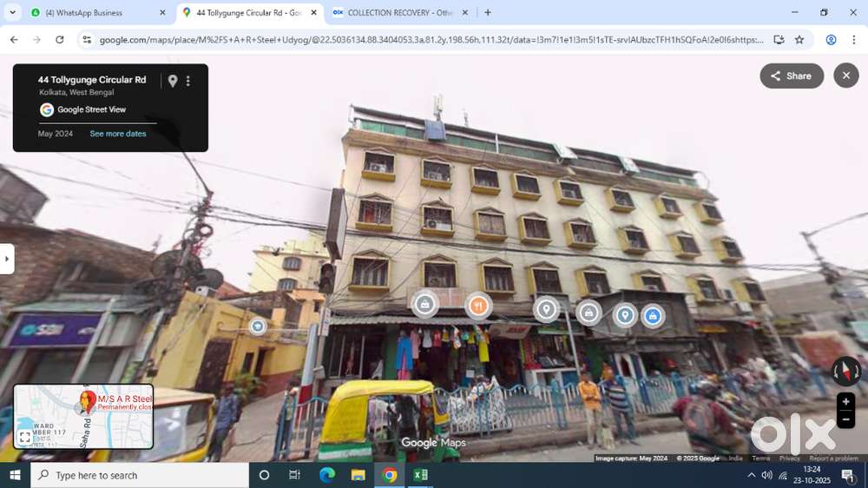The width and height of the screenshot is (868, 488).
Task: Switch to the COLLECTION RECOVERY tab
Action: [x=399, y=13]
